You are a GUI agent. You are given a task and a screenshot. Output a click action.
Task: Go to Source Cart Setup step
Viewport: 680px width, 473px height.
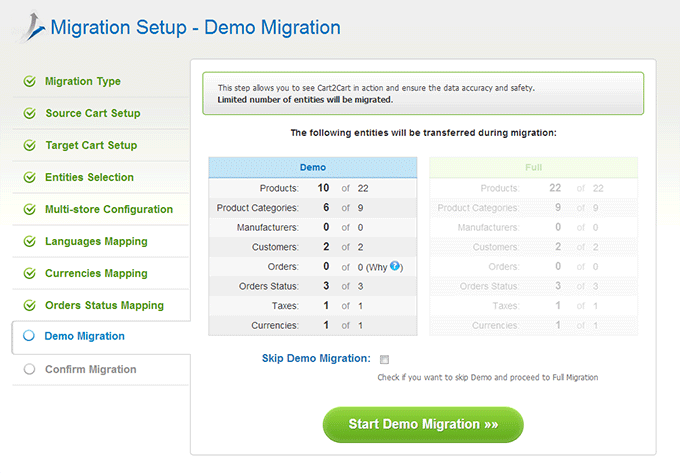(93, 113)
